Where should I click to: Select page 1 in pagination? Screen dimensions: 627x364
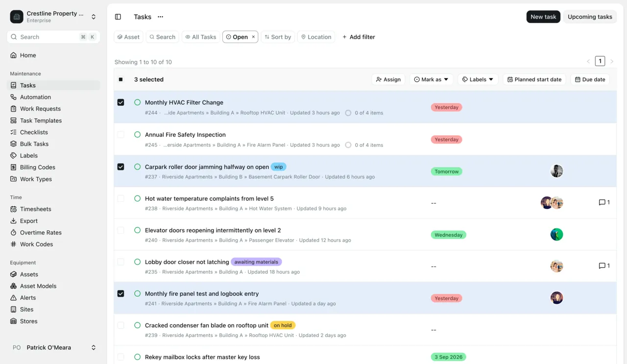click(x=600, y=61)
